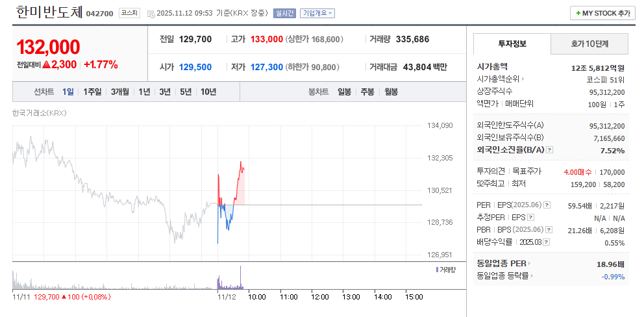Click the 52-week high 159,200
644x317 pixels.
[x=583, y=184]
